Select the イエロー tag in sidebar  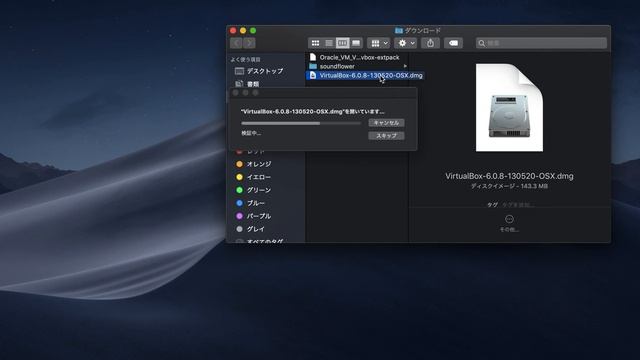pos(259,177)
